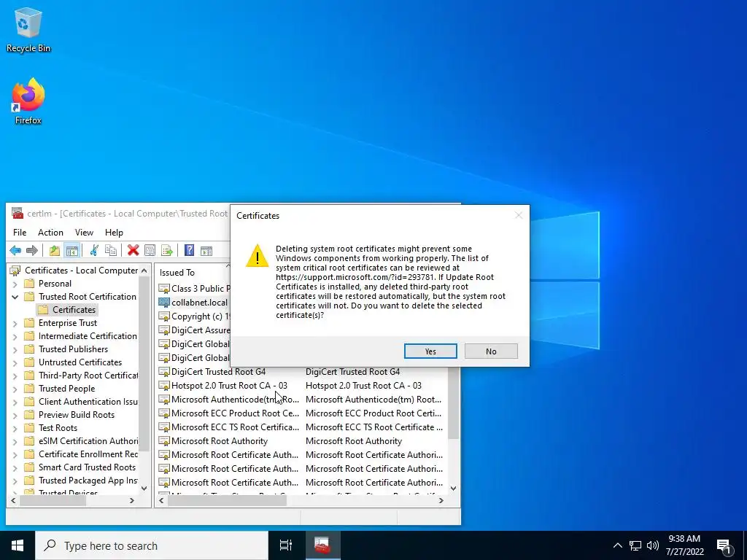
Task: Open the View menu
Action: (x=84, y=233)
